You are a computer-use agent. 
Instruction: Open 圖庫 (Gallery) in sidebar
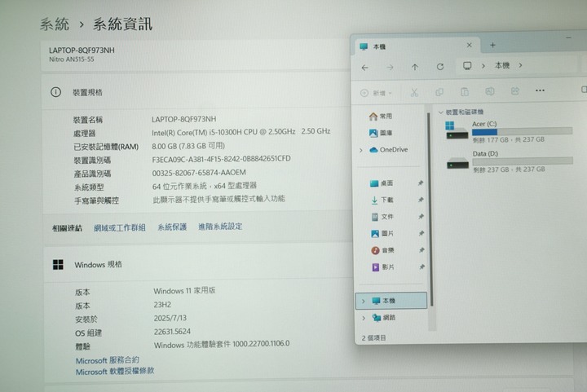coord(381,133)
